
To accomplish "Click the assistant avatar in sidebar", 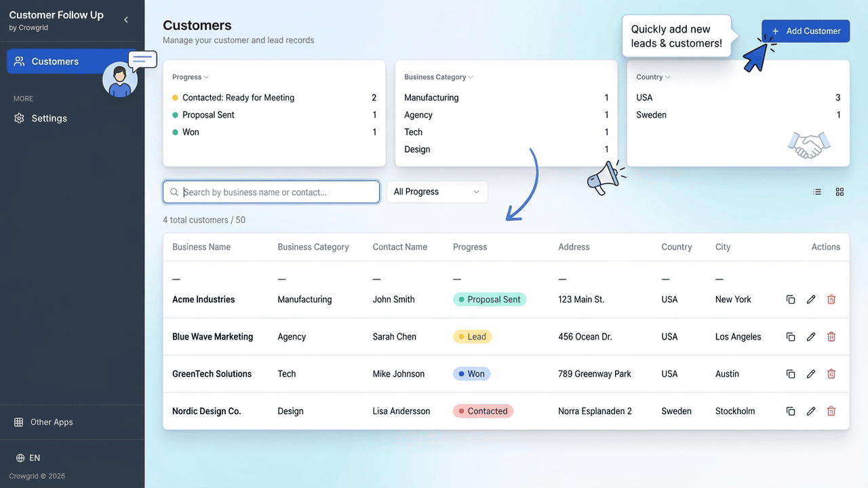I will 120,80.
